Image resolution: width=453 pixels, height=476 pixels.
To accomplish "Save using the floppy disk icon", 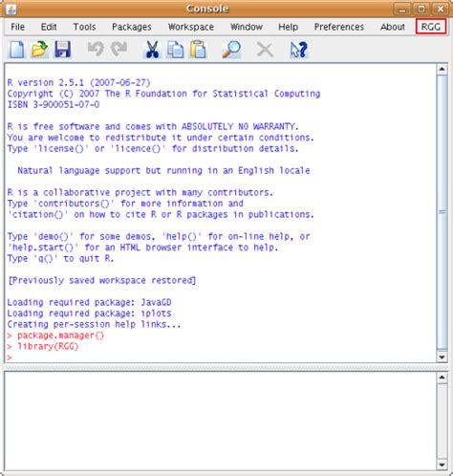I will click(62, 50).
